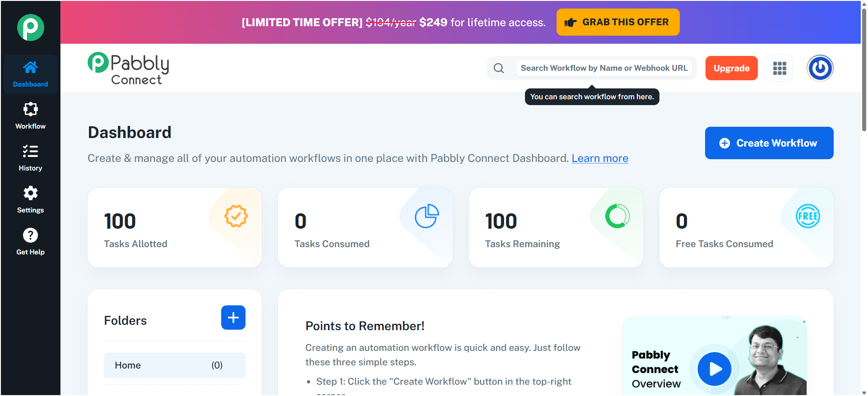Click the orange Upgrade button

(731, 68)
